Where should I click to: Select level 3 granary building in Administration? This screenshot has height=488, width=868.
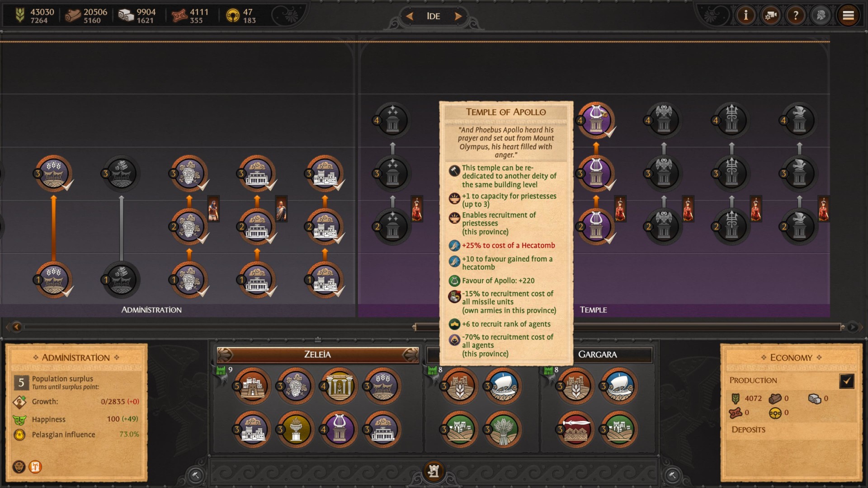tap(54, 174)
